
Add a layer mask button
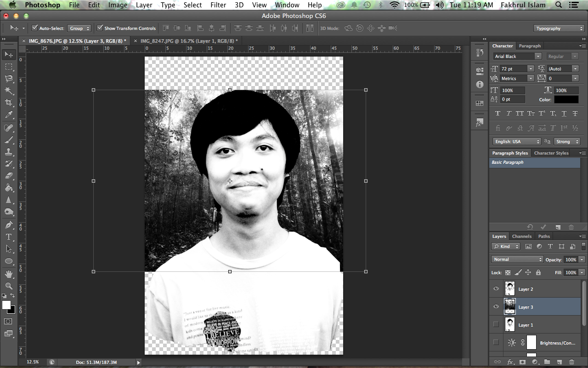click(522, 362)
